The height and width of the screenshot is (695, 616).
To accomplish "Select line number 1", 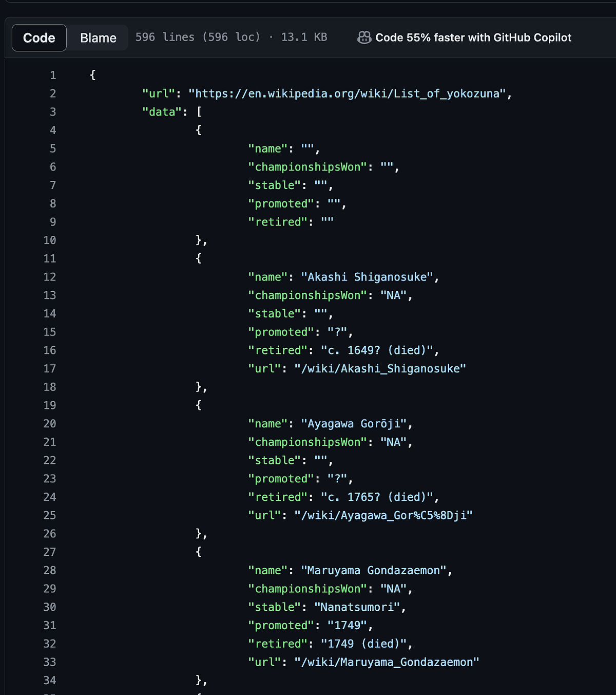I will pyautogui.click(x=53, y=75).
